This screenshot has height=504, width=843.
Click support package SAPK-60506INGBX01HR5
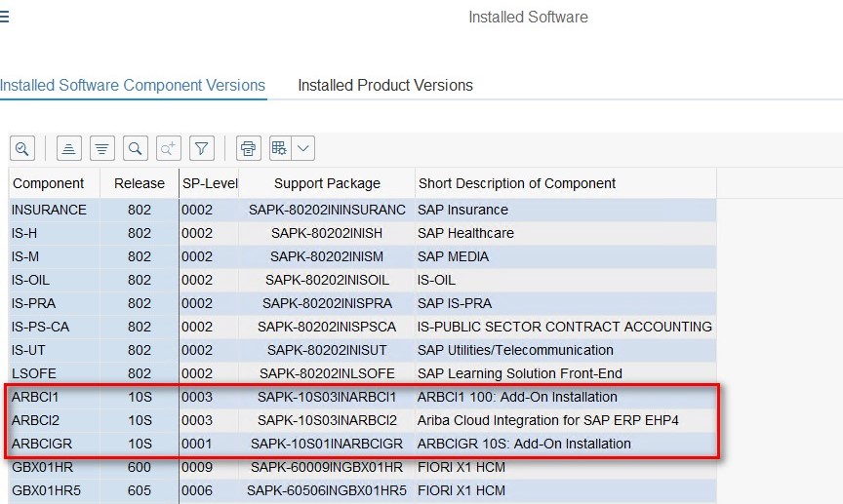click(327, 490)
